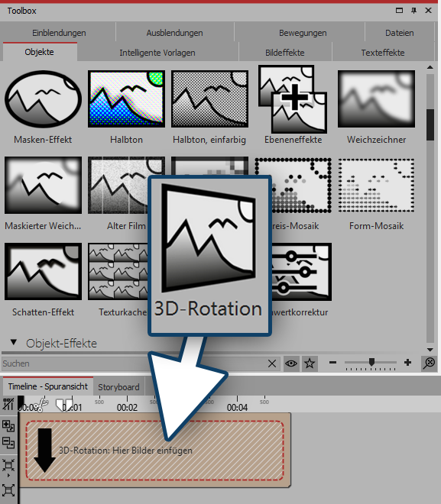Click the zoom-to-fit timeline icon with arrow

[8, 467]
